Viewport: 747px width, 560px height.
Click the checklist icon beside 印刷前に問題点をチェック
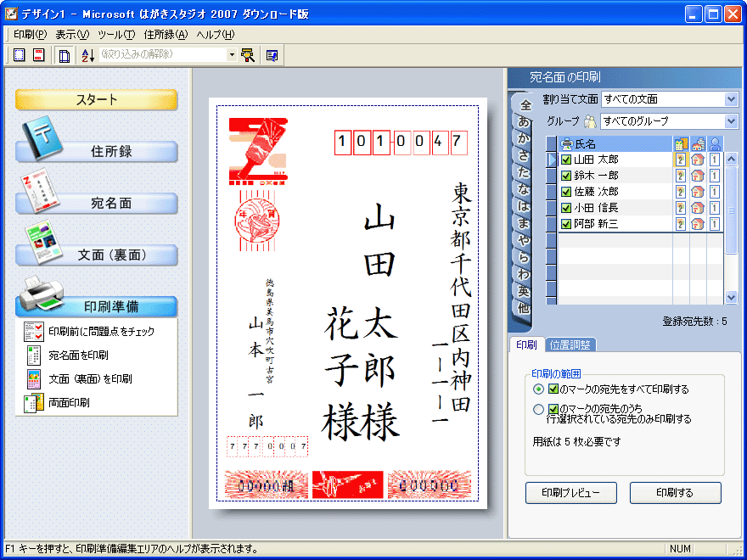point(34,332)
